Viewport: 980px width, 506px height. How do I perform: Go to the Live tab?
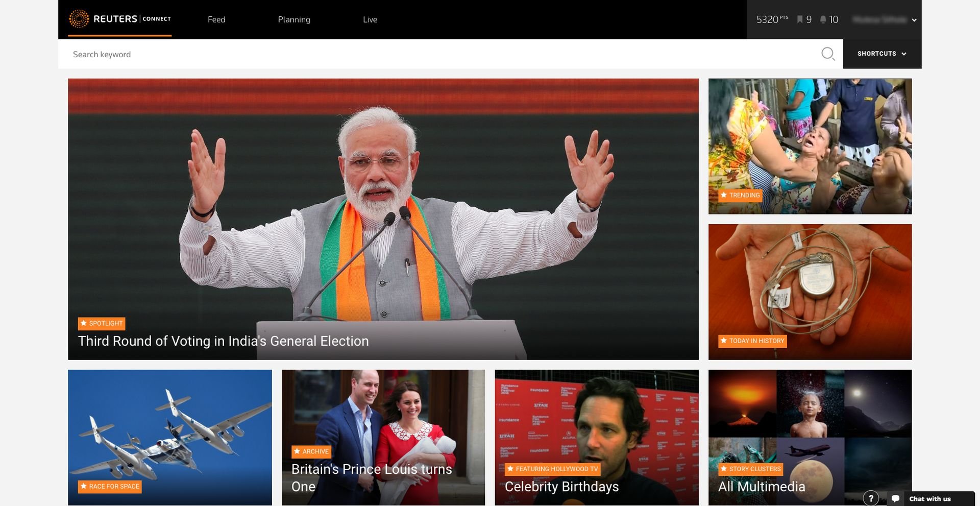370,19
